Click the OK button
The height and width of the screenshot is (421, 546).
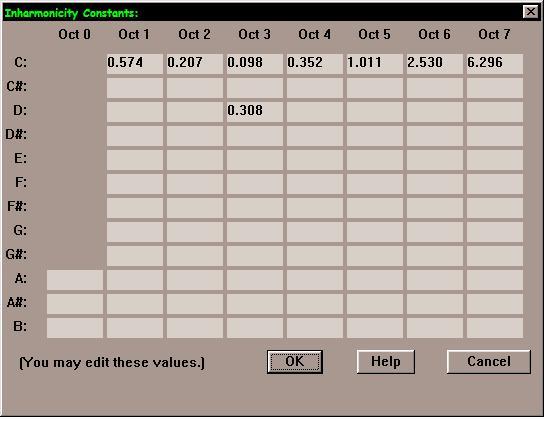click(x=295, y=362)
